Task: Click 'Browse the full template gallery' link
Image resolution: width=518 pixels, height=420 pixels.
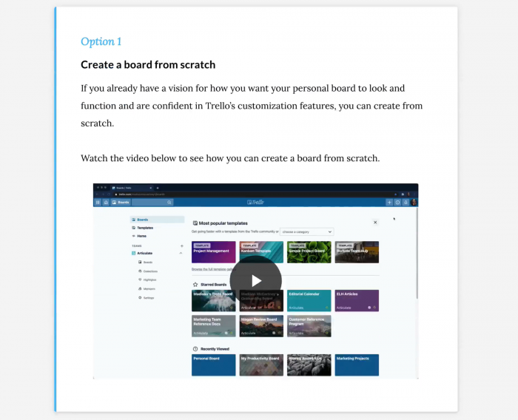Action: pos(213,269)
